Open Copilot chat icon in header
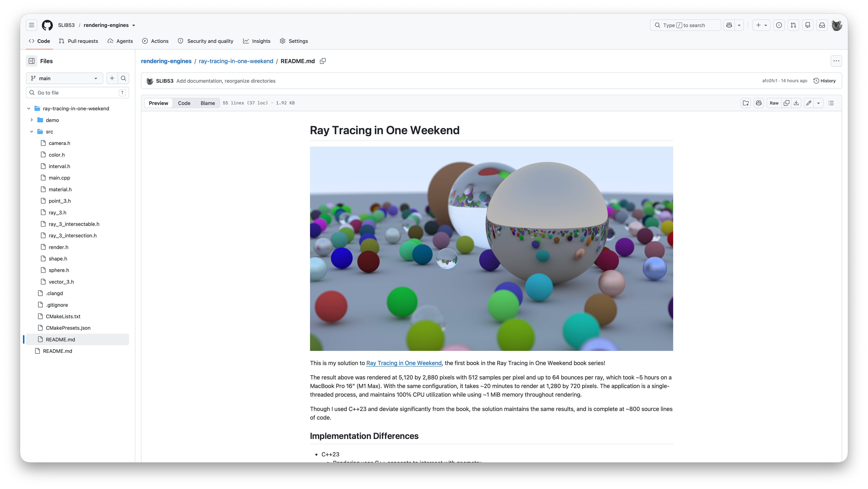Image resolution: width=868 pixels, height=489 pixels. pos(729,25)
